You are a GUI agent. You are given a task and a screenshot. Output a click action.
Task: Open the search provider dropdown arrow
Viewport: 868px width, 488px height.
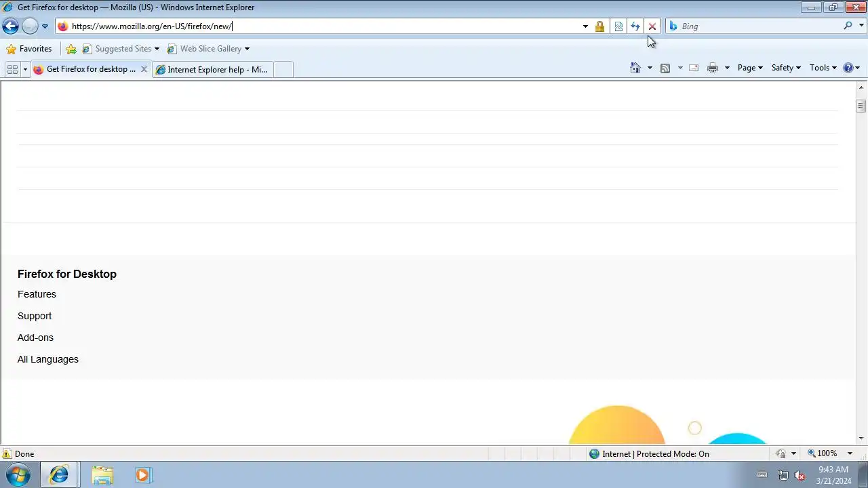862,26
